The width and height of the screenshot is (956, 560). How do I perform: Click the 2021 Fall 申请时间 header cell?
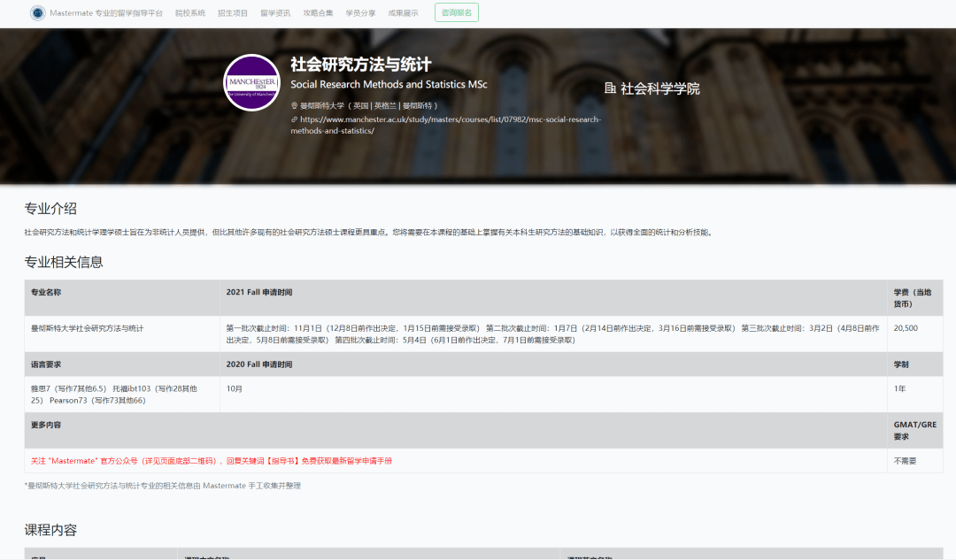pyautogui.click(x=553, y=298)
